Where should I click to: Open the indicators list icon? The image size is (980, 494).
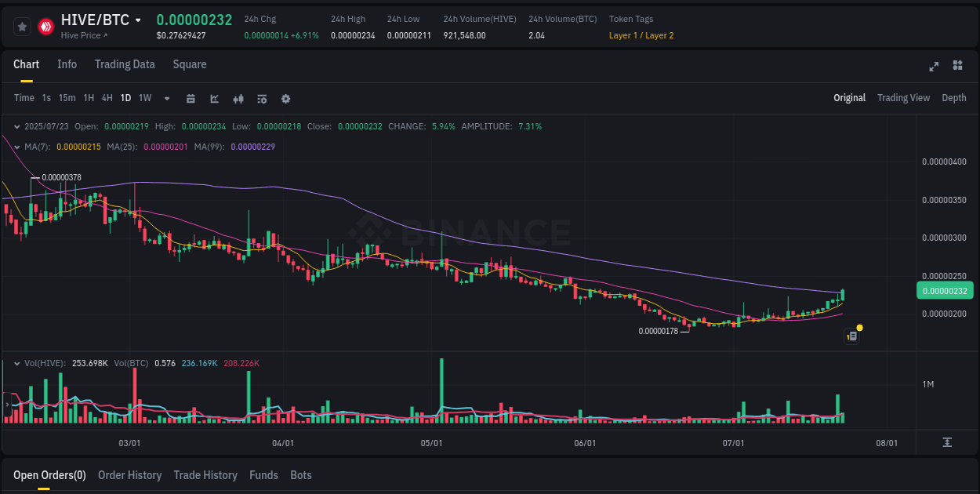(x=261, y=98)
